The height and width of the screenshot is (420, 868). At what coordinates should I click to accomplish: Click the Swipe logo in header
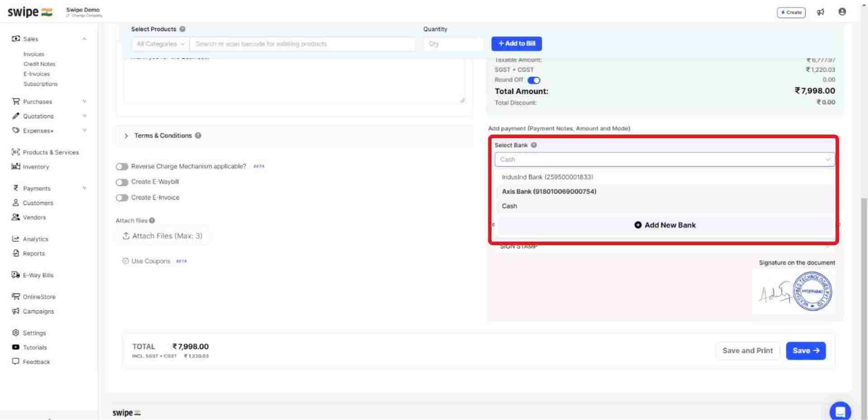pos(30,12)
